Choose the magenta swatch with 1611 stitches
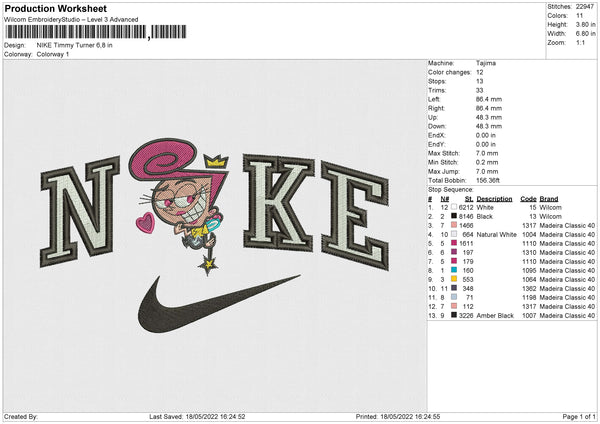The width and height of the screenshot is (600, 424). click(454, 243)
